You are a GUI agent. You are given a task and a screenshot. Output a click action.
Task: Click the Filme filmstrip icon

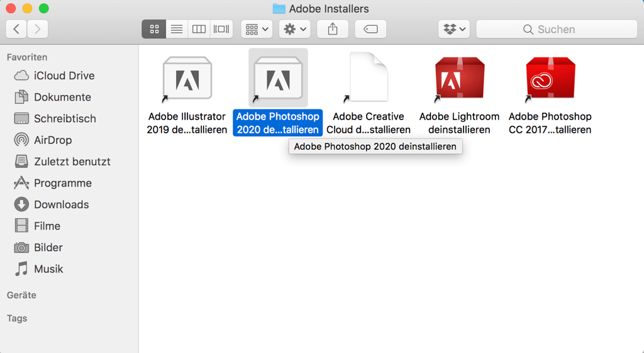click(21, 226)
